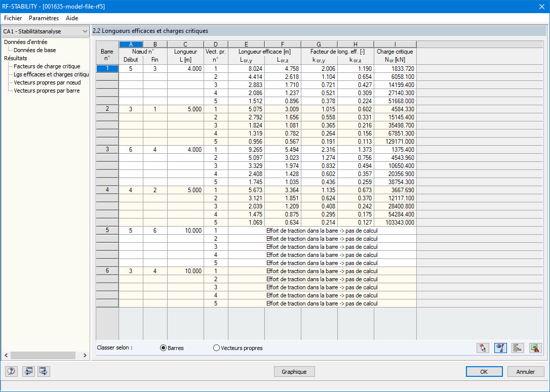
Task: Click the Charge critique column heading
Action: click(x=395, y=52)
